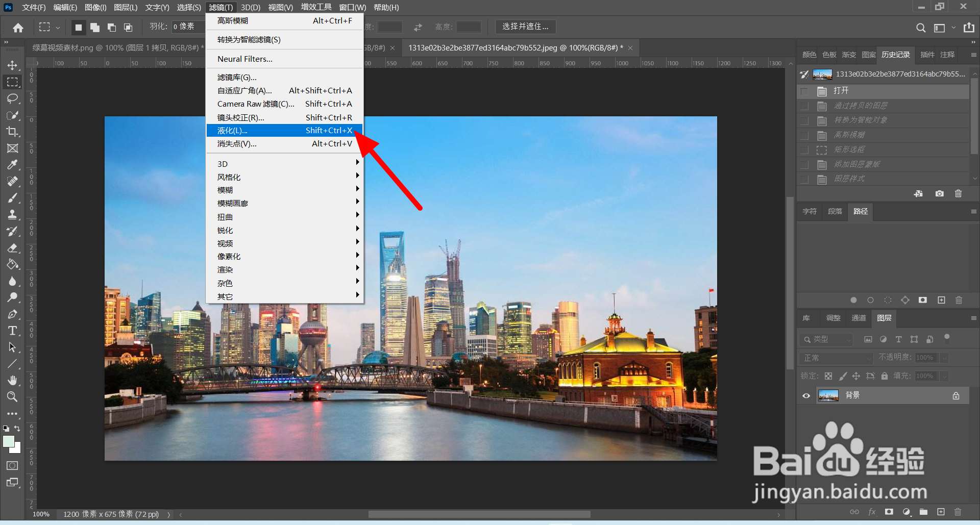Select 'Add to selection' mode button
Screen dimensions: 980x525
pos(95,28)
